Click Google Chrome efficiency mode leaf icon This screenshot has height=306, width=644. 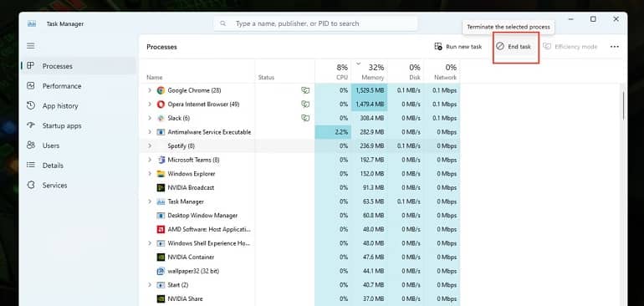click(304, 90)
